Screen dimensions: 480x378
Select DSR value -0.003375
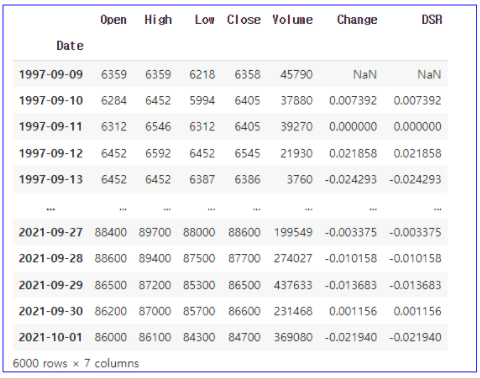coord(415,232)
